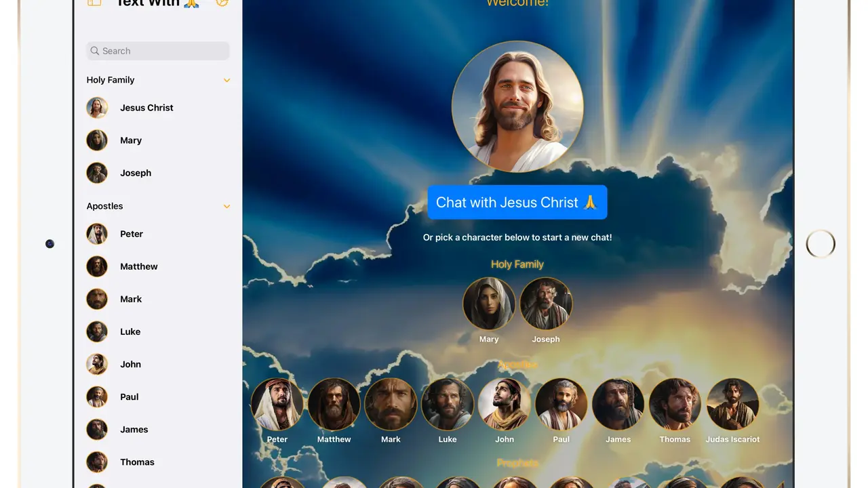Image resolution: width=868 pixels, height=488 pixels.
Task: Click the magnifier icon in Search field
Action: click(x=95, y=51)
